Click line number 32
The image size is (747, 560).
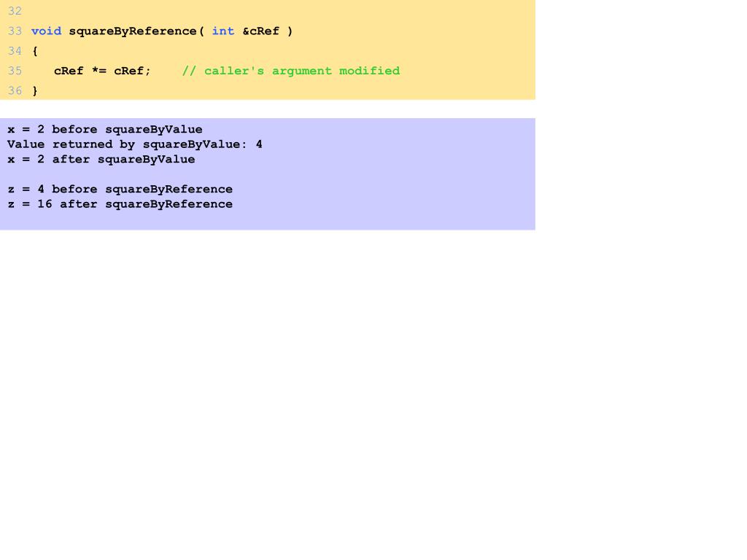click(x=15, y=11)
